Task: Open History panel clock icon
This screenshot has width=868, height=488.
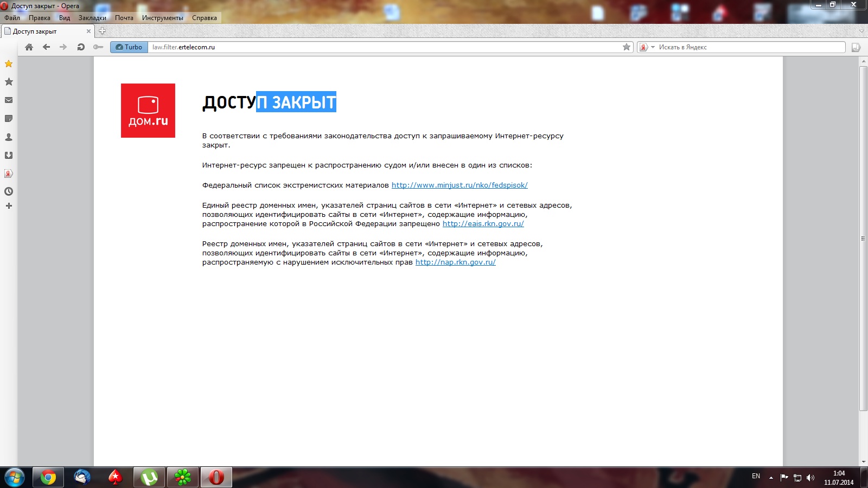Action: tap(9, 191)
